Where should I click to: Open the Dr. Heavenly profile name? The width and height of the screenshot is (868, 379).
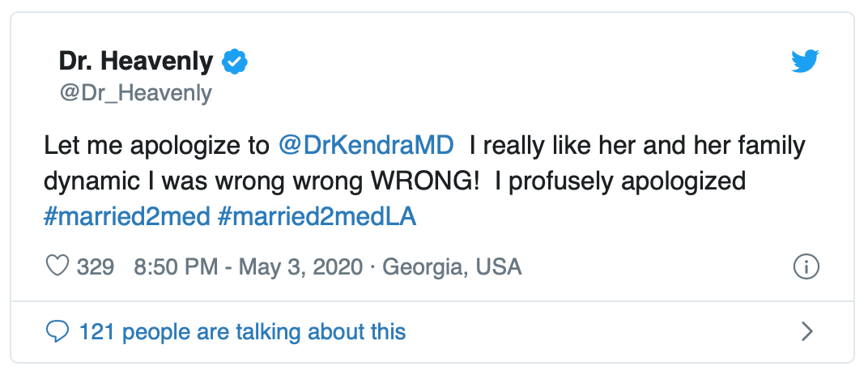coord(136,61)
